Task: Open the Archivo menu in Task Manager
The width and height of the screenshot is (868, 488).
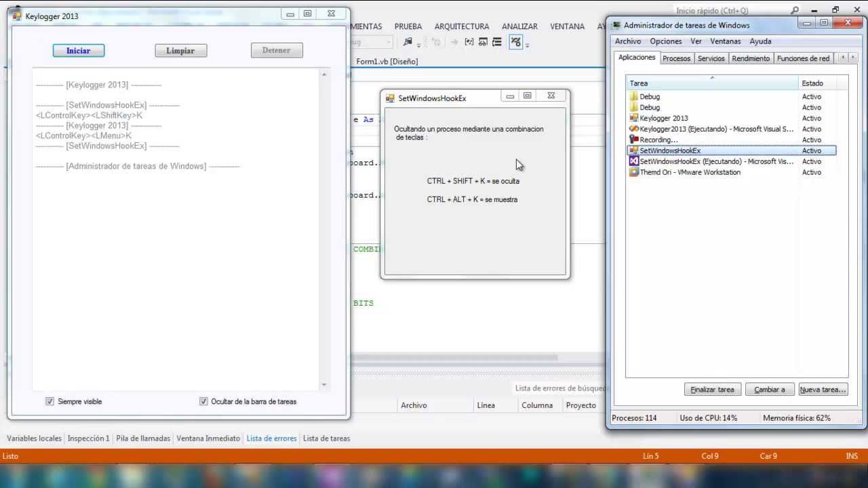Action: (x=628, y=41)
